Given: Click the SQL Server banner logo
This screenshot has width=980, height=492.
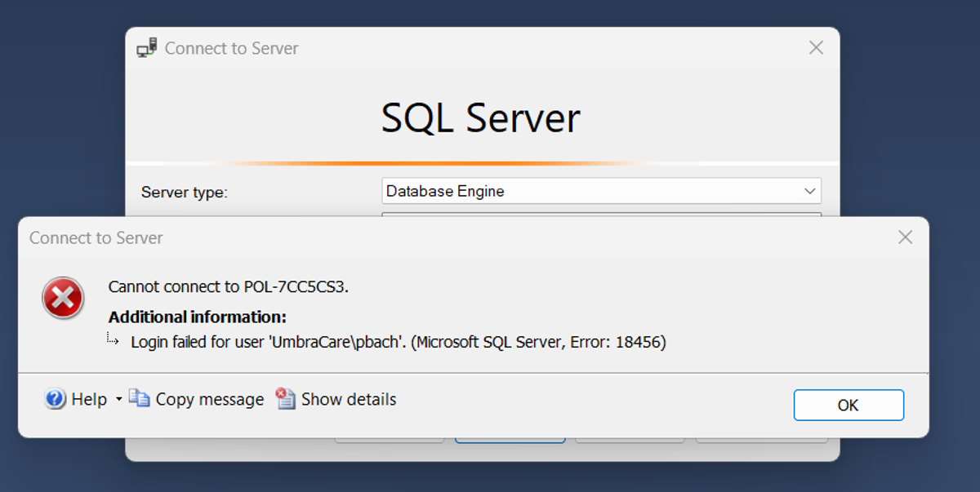Looking at the screenshot, I should tap(480, 117).
